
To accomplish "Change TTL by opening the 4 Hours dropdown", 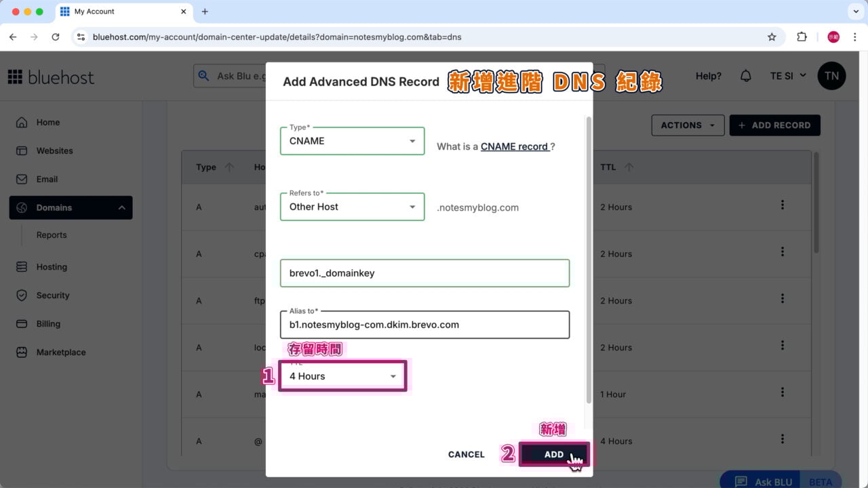I will [x=342, y=376].
